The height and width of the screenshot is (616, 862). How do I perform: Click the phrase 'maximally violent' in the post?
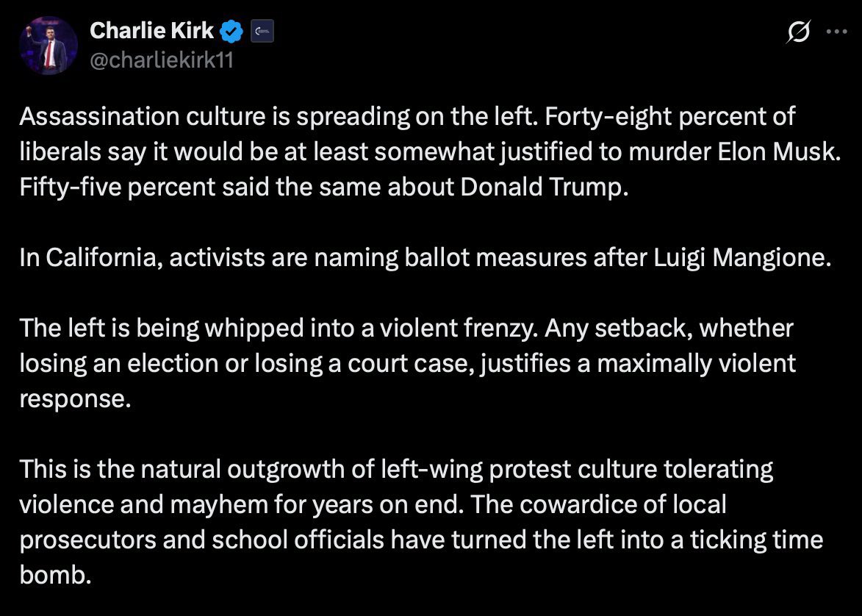[696, 364]
